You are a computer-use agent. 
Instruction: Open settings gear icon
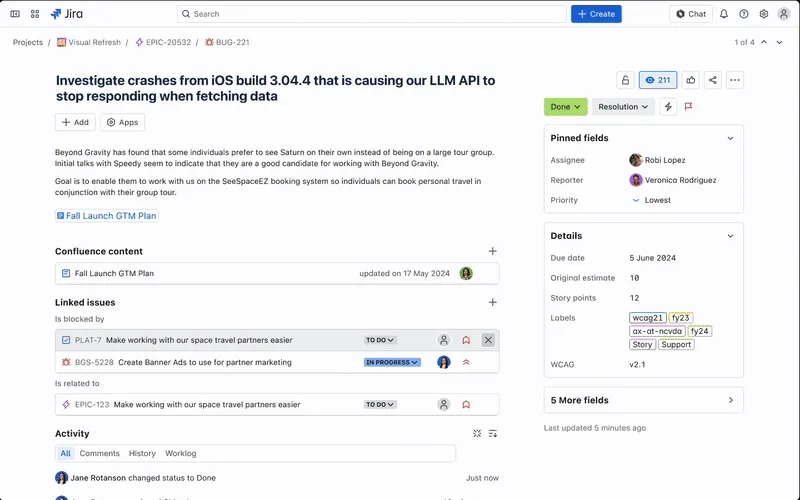coord(763,14)
